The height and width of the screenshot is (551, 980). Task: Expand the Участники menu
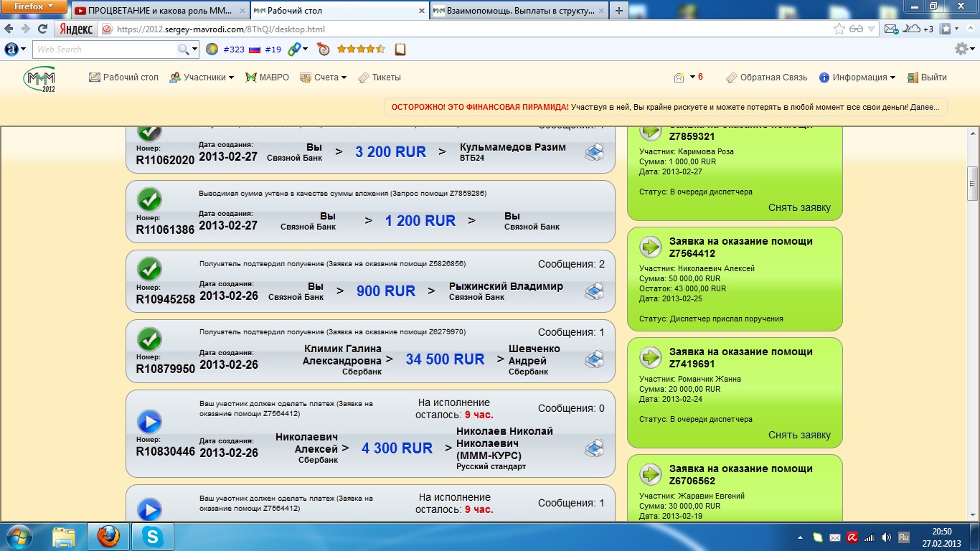(x=202, y=77)
